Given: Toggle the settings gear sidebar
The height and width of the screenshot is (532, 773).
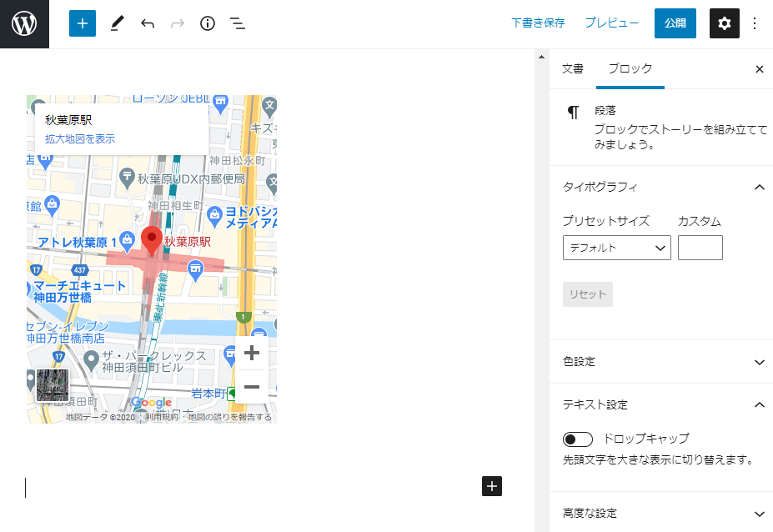Looking at the screenshot, I should (724, 23).
